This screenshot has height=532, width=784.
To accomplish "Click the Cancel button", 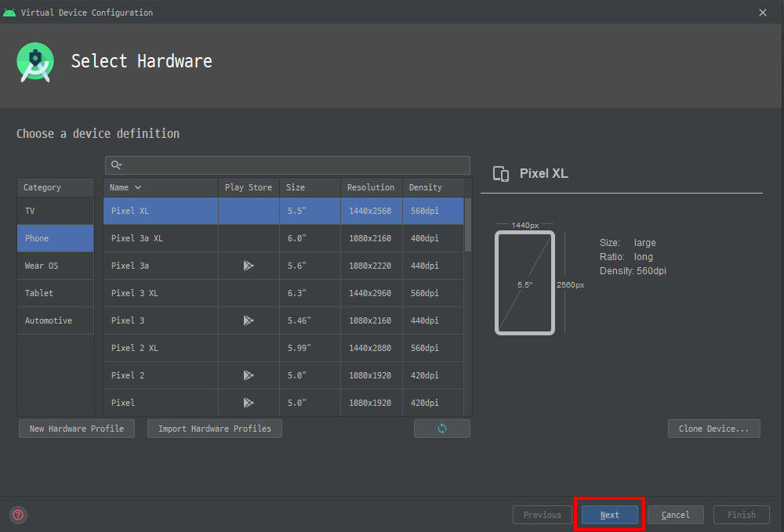I will pos(676,515).
